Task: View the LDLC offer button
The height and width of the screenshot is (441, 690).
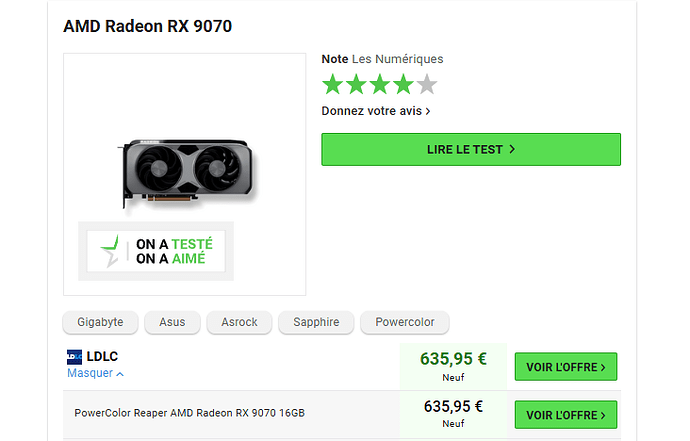Action: point(566,367)
